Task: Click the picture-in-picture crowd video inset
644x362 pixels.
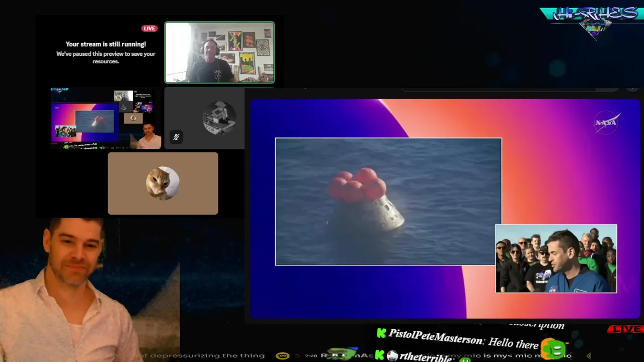Action: tap(556, 258)
